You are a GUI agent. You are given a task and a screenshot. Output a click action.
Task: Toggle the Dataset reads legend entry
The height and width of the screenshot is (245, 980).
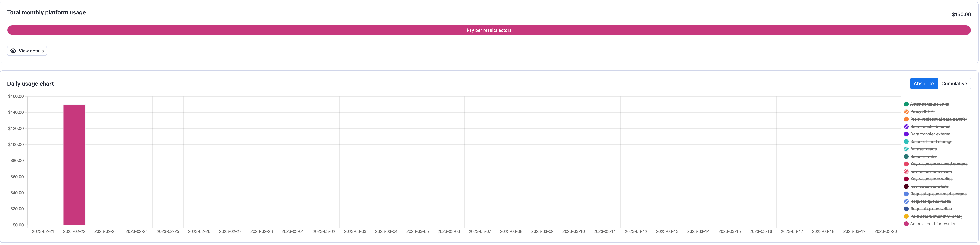click(923, 149)
